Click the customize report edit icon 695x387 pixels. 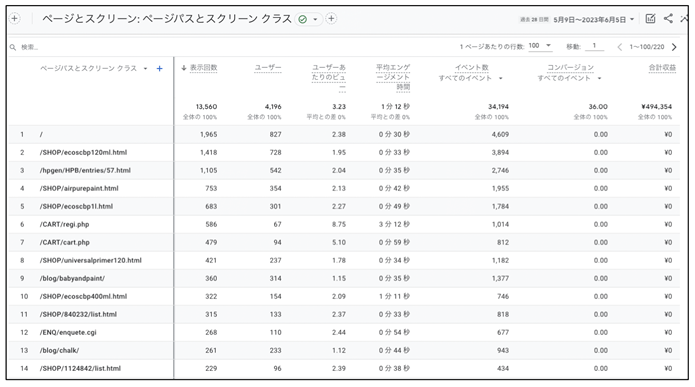click(x=650, y=19)
